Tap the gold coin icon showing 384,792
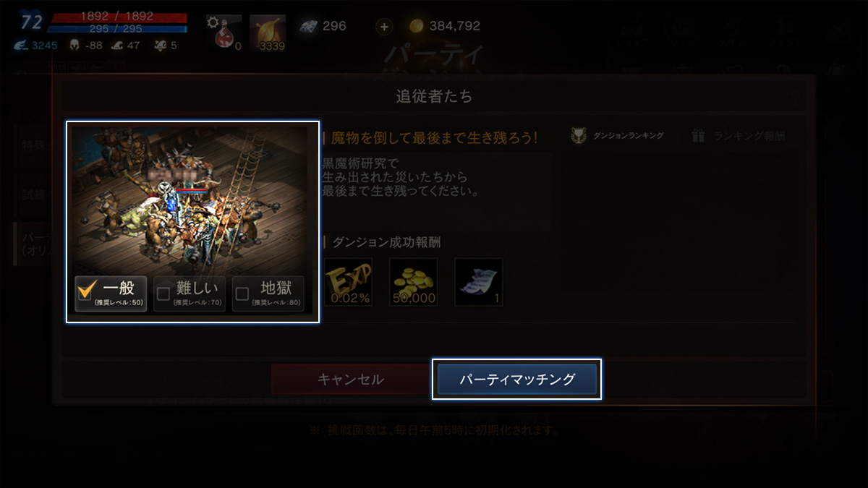This screenshot has height=488, width=868. 416,26
